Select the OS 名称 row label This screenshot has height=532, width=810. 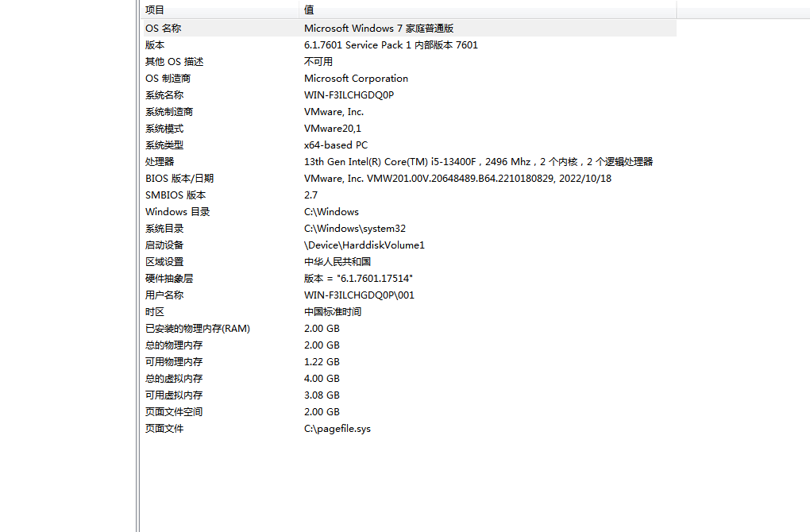[164, 29]
